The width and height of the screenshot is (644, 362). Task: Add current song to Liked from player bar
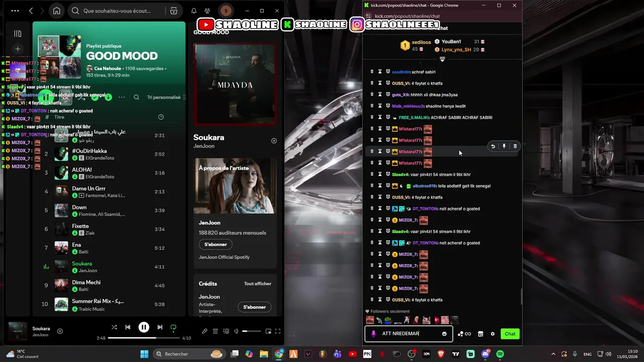60,331
